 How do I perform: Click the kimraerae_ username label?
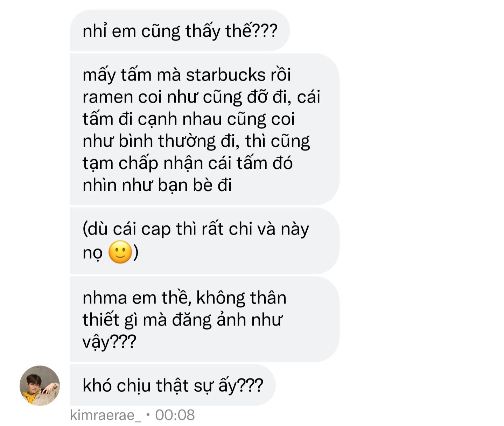coord(106,415)
